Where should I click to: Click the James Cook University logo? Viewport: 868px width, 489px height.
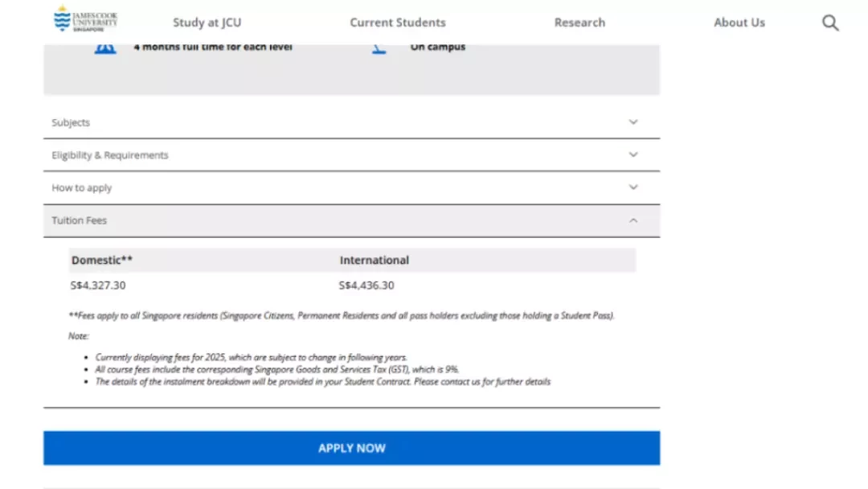[x=85, y=18]
